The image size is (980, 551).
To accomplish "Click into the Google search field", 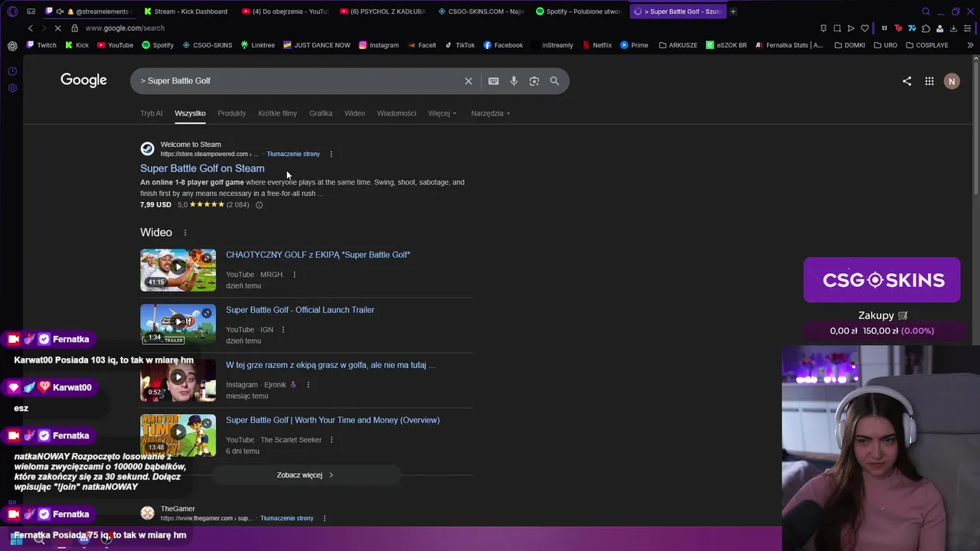I will (299, 81).
